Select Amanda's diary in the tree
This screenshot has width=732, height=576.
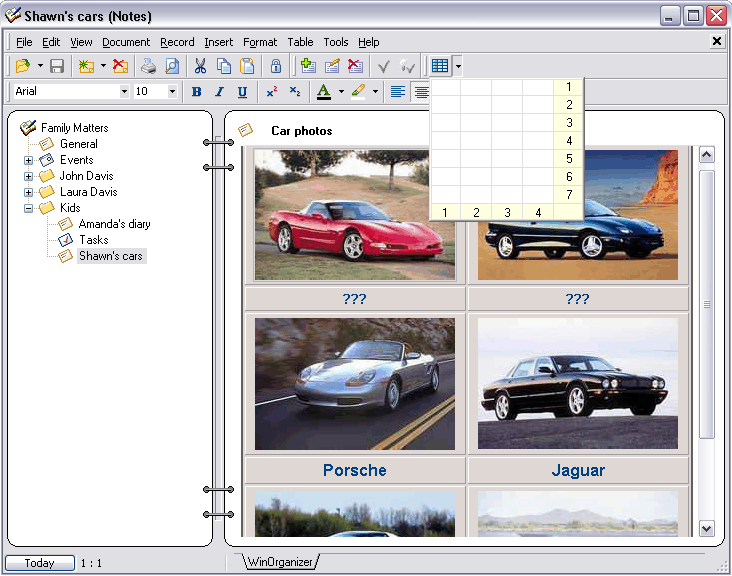(x=114, y=224)
